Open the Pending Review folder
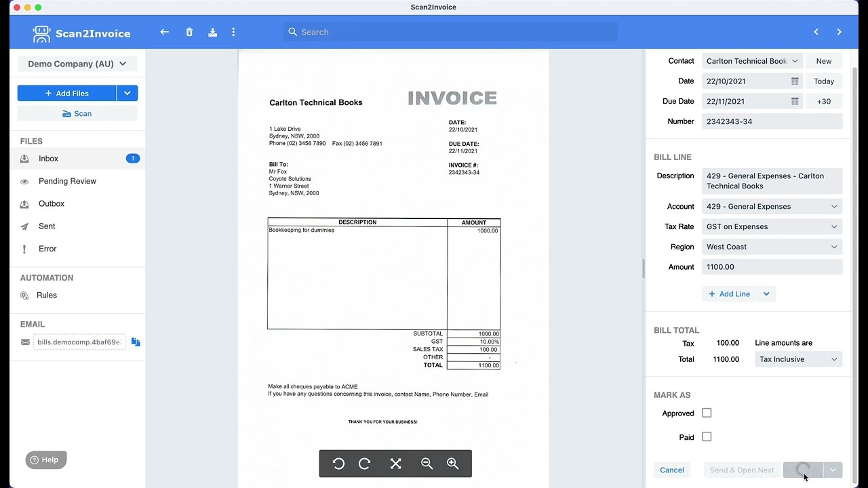Viewport: 868px width, 488px height. (x=77, y=181)
